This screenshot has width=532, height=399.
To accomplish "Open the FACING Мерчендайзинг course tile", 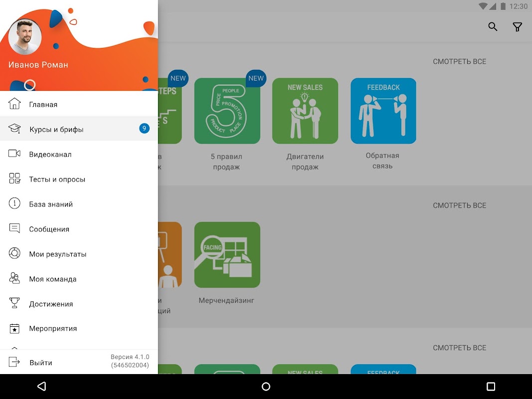I will click(x=227, y=255).
